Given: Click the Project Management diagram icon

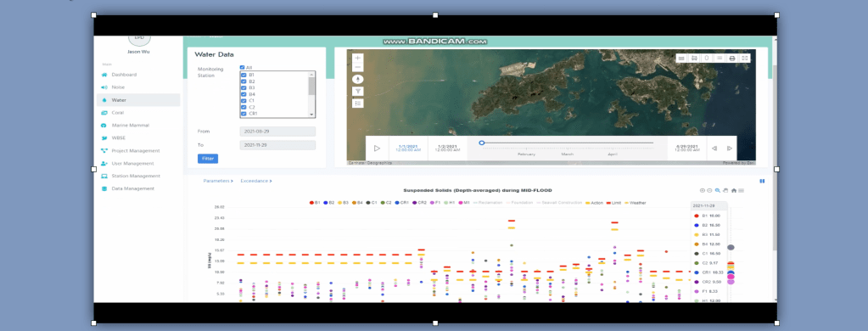Looking at the screenshot, I should (x=104, y=150).
